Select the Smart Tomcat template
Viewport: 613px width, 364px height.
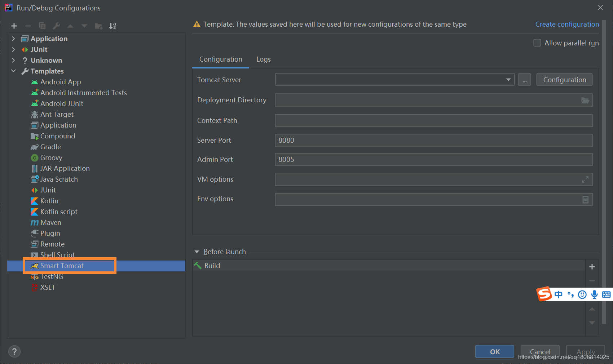click(x=62, y=266)
